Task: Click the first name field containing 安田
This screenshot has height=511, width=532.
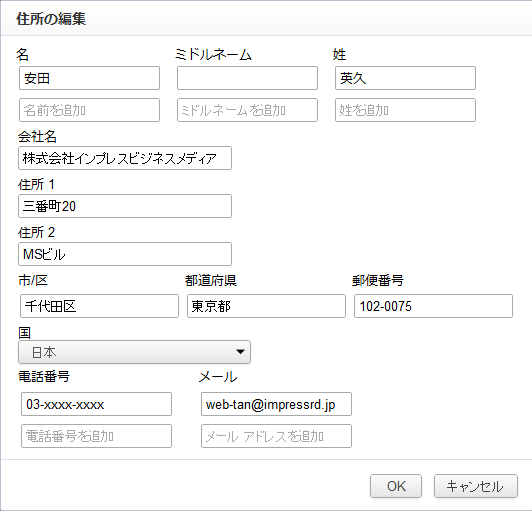Action: coord(89,78)
